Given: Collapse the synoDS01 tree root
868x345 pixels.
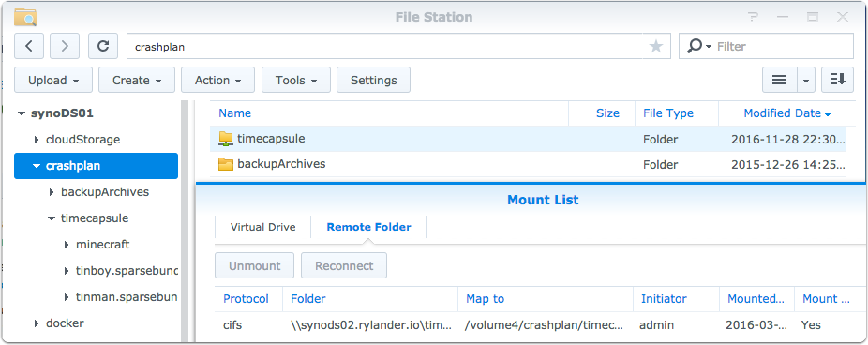Looking at the screenshot, I should point(22,113).
